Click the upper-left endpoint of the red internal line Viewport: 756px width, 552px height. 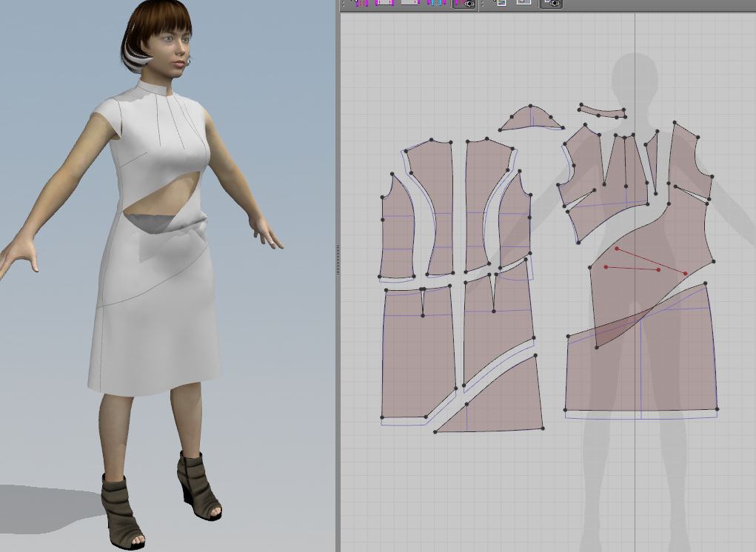pos(617,249)
